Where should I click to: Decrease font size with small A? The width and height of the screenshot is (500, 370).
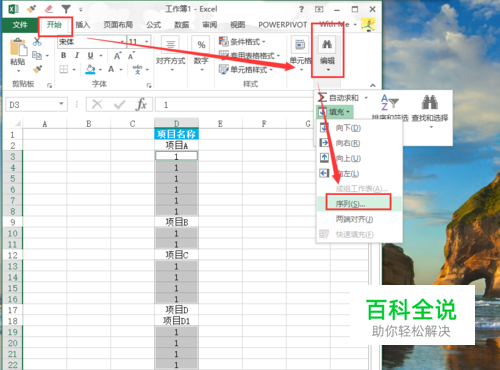coord(131,55)
